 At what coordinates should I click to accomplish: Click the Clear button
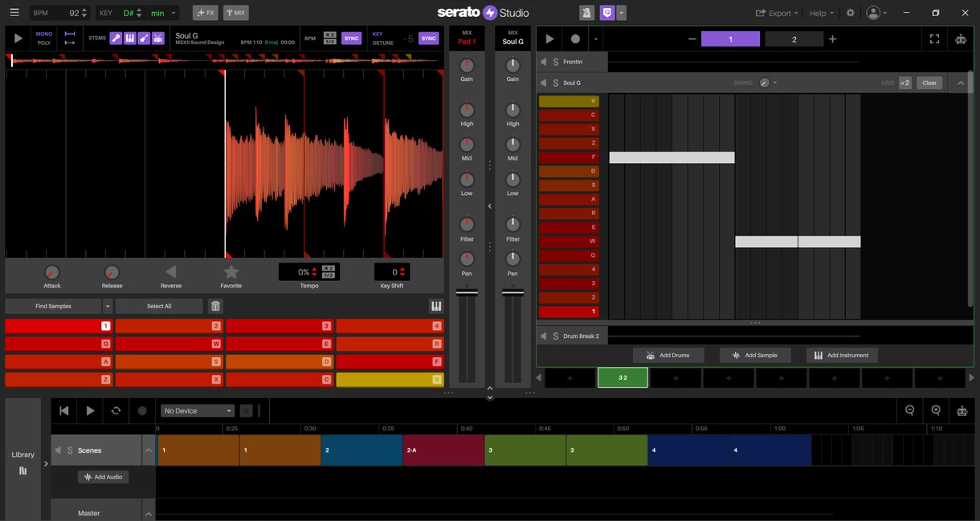pyautogui.click(x=929, y=83)
